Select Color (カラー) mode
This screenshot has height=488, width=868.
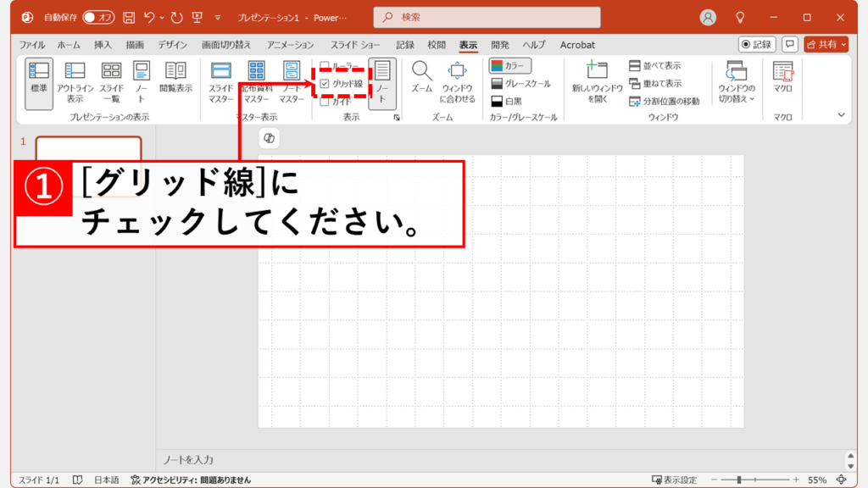(509, 66)
